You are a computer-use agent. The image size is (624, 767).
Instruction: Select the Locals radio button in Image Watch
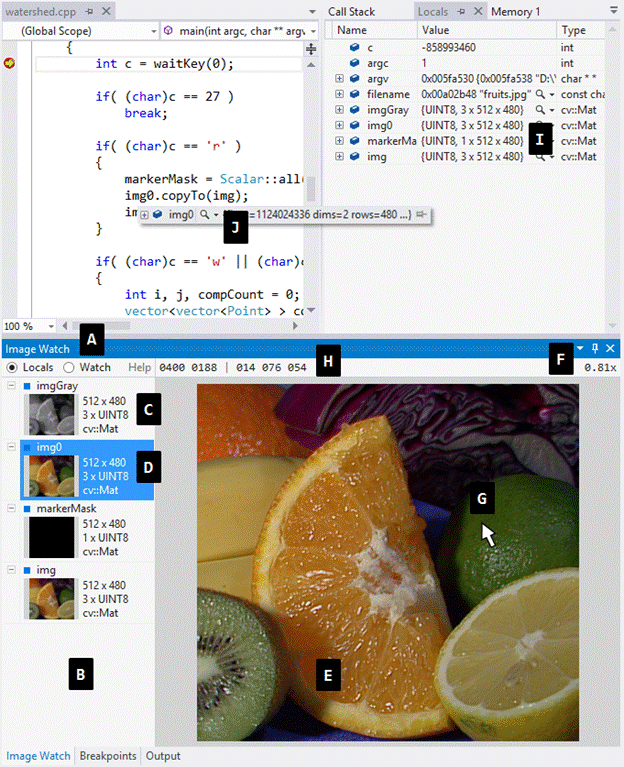tap(12, 367)
